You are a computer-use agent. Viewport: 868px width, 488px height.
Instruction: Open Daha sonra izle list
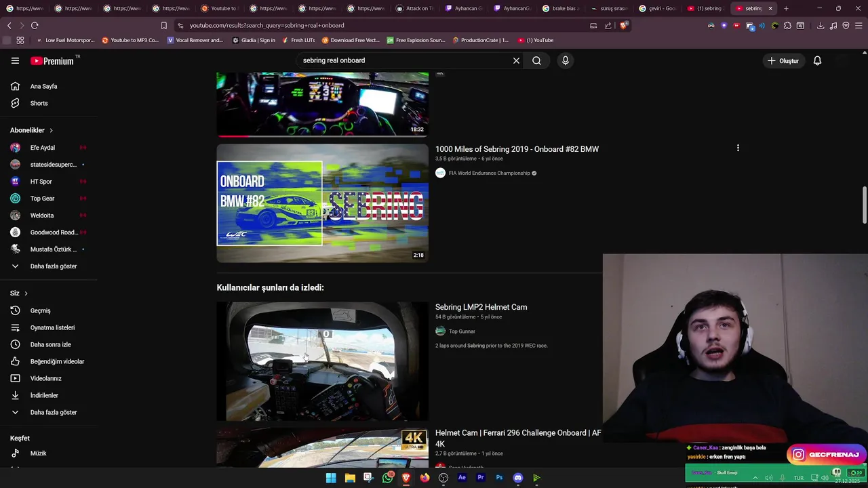pos(50,344)
